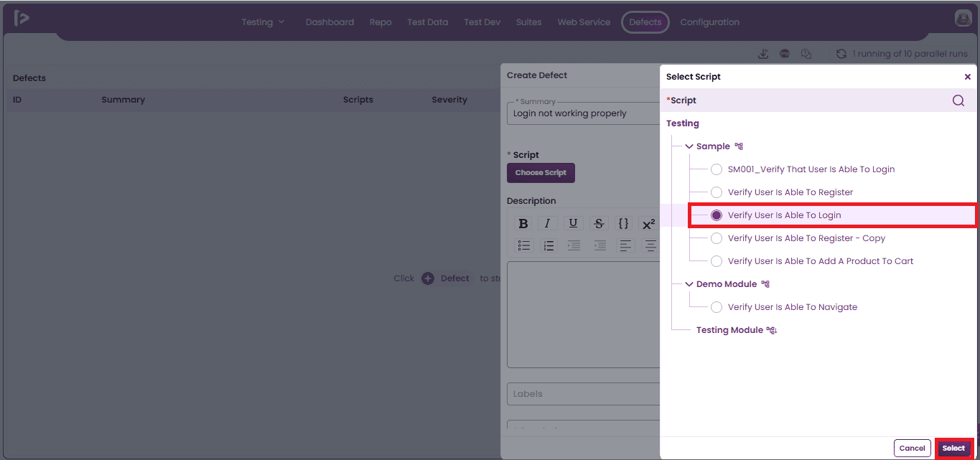Insert a bulleted list in Description
Image resolution: width=980 pixels, height=460 pixels.
525,245
